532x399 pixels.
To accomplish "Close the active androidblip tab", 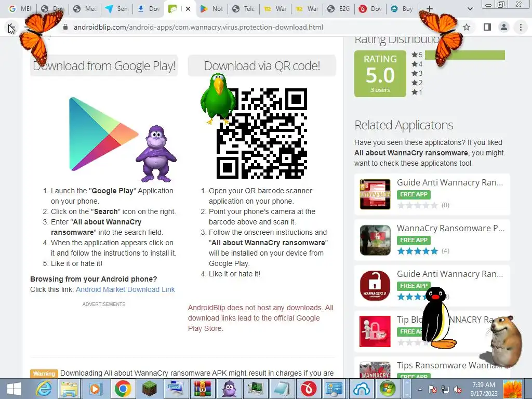I will 188,9.
